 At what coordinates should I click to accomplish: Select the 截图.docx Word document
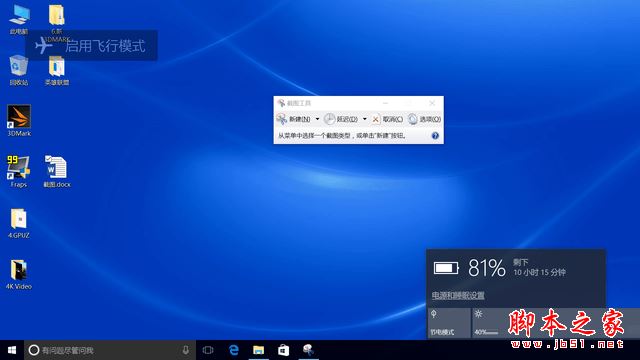point(57,171)
